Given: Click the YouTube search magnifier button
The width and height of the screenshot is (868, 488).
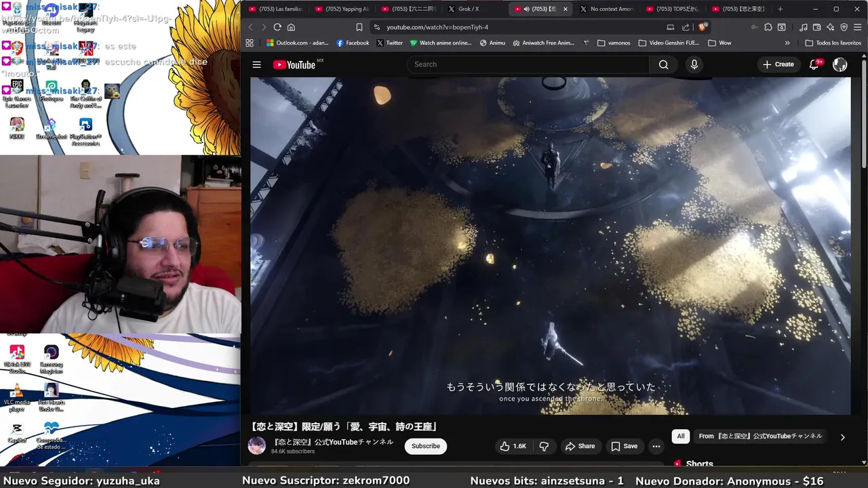Looking at the screenshot, I should (x=663, y=64).
